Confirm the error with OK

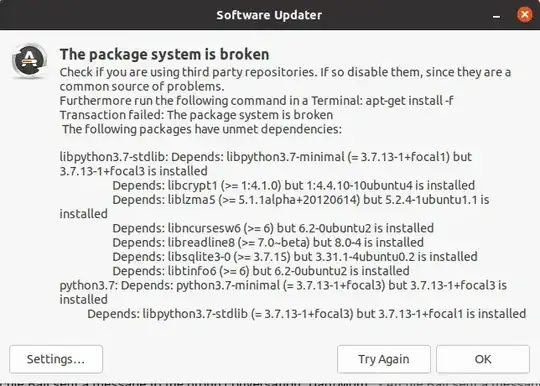tap(483, 359)
